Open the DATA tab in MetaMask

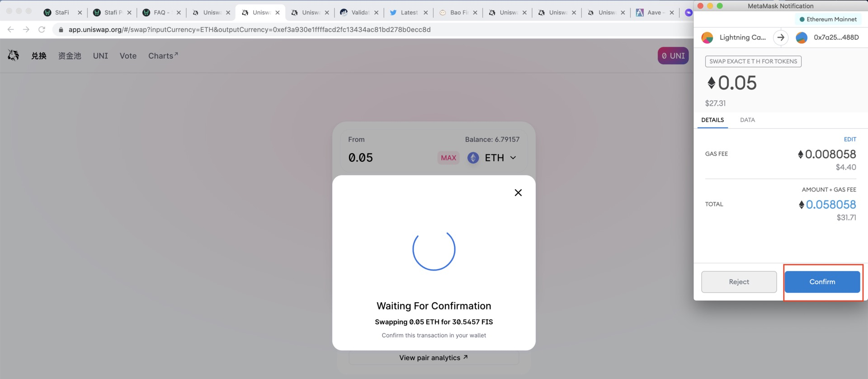click(x=747, y=120)
